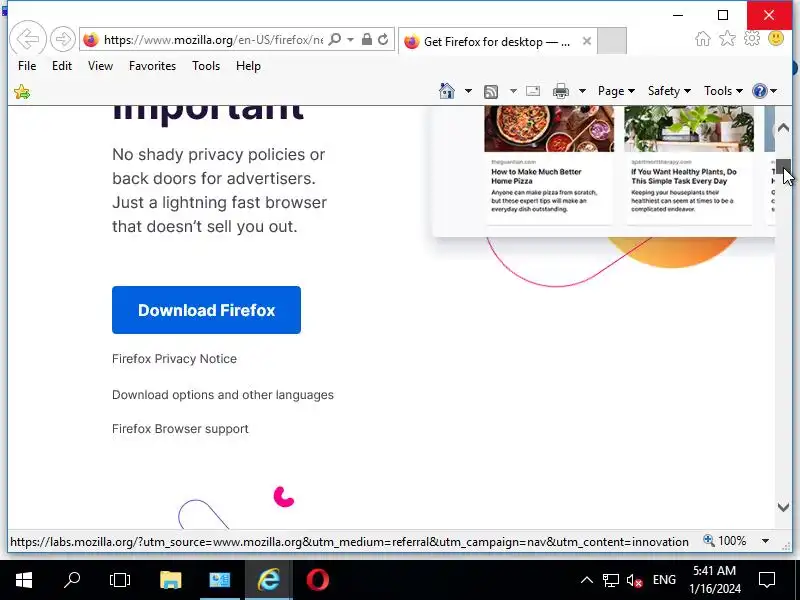Close the Get Firefox for desktop tab

click(x=587, y=41)
